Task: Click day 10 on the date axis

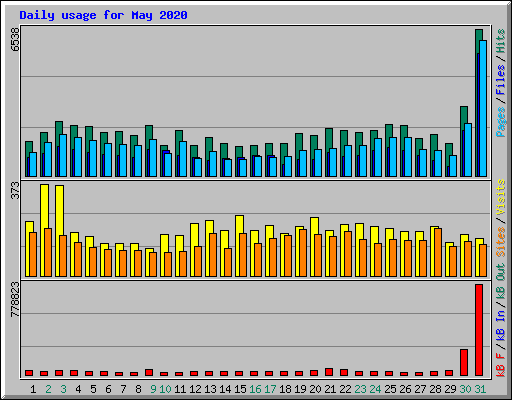Action: click(x=165, y=389)
